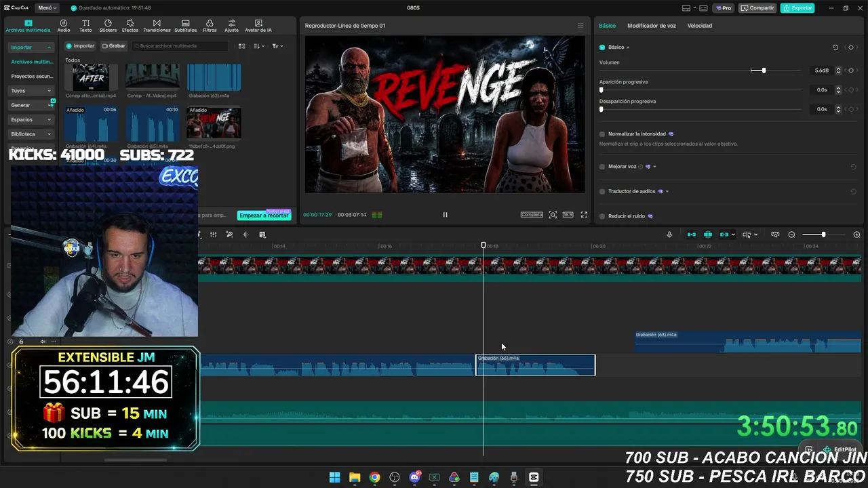Select the Grabación (66).m4a timeline clip
Image resolution: width=868 pixels, height=488 pixels.
[535, 365]
